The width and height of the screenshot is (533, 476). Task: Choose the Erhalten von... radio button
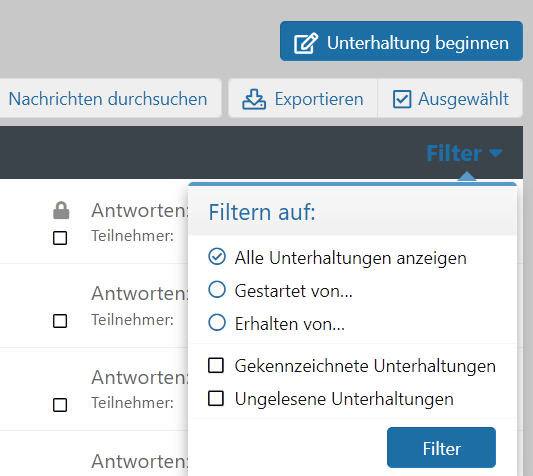(217, 322)
